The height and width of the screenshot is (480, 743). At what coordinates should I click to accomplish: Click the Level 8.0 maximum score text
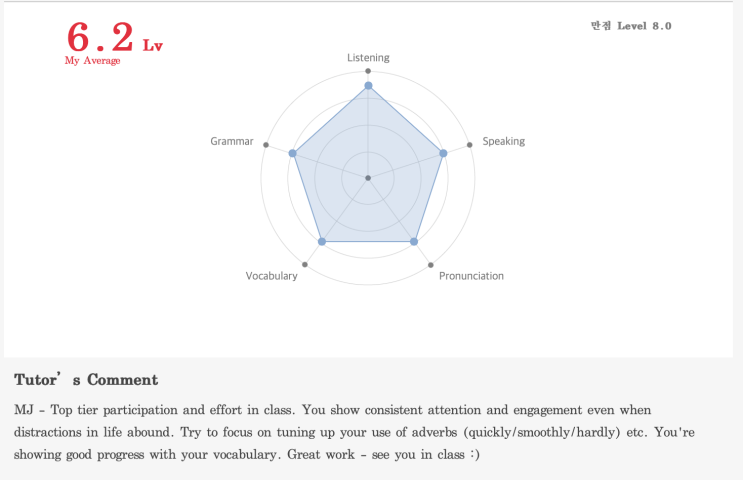631,26
